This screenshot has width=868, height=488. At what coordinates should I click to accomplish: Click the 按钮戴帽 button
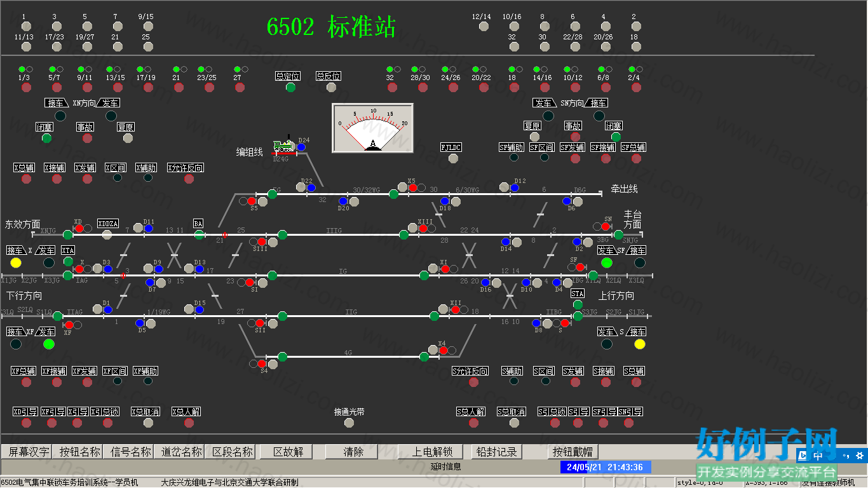[573, 452]
